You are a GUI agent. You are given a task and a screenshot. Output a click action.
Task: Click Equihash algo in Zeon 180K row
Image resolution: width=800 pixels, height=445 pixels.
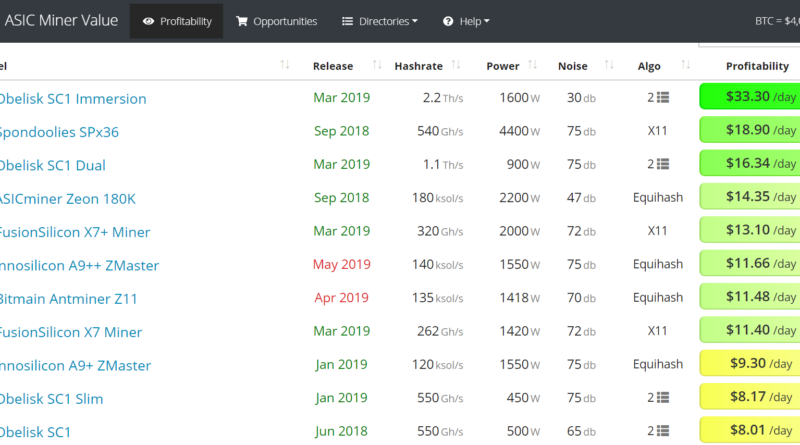(658, 197)
